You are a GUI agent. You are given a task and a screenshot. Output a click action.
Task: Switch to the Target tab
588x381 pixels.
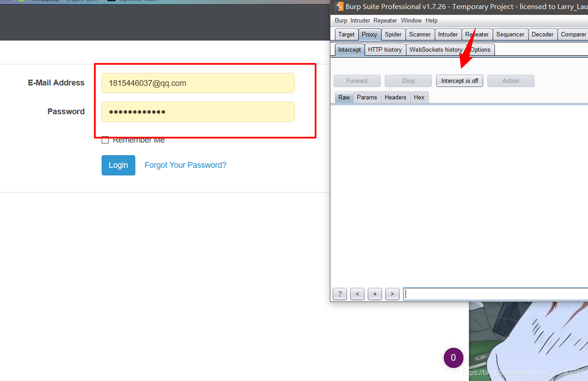click(347, 34)
